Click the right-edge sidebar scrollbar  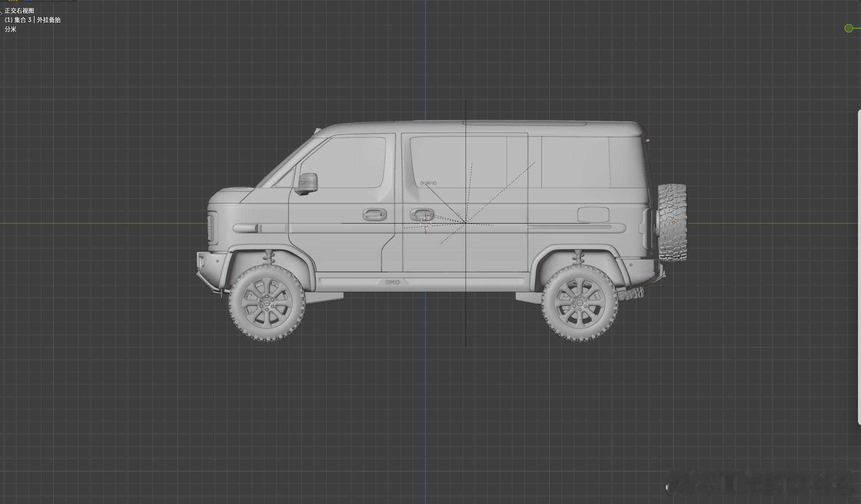[x=859, y=267]
